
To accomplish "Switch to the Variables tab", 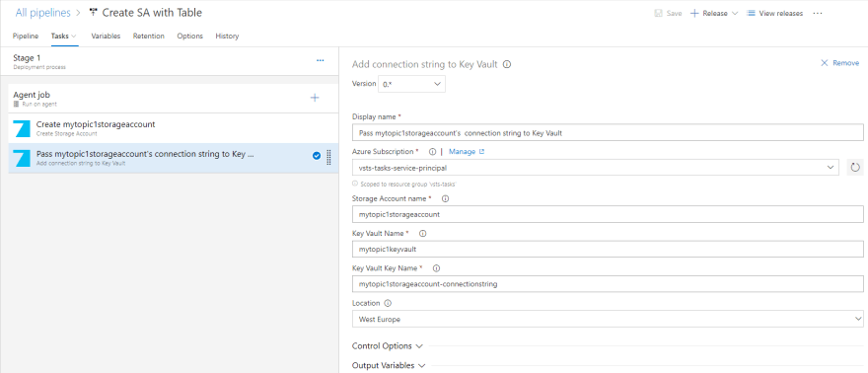I will 106,36.
